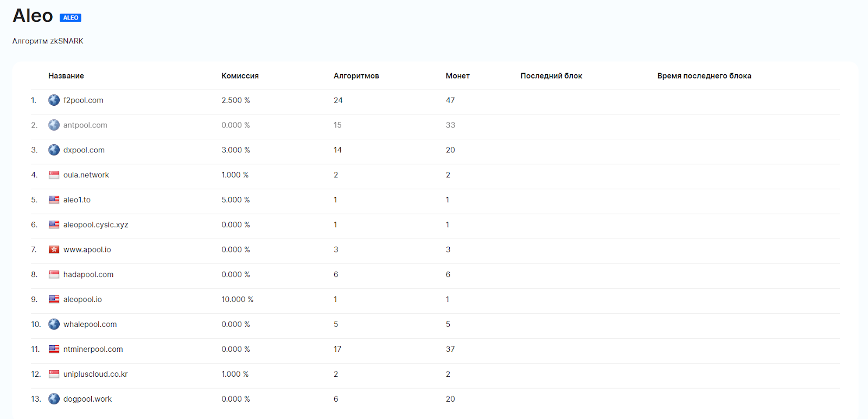Open the aleopool.io pool link
The width and height of the screenshot is (868, 419).
pos(82,300)
